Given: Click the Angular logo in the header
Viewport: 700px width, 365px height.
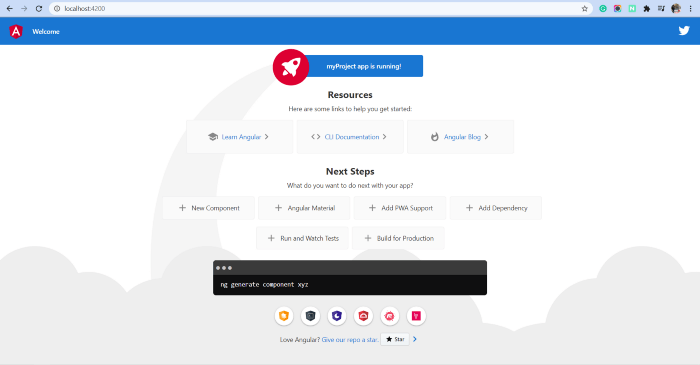Looking at the screenshot, I should tap(16, 31).
